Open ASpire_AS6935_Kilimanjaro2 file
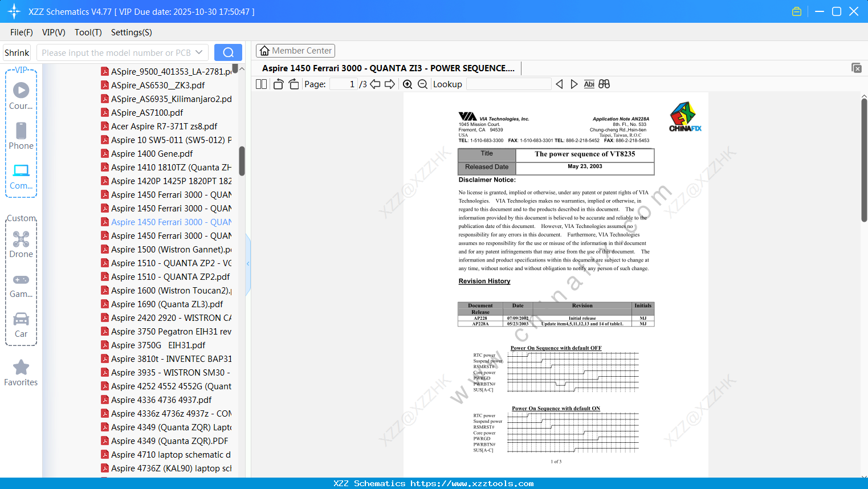 (171, 99)
